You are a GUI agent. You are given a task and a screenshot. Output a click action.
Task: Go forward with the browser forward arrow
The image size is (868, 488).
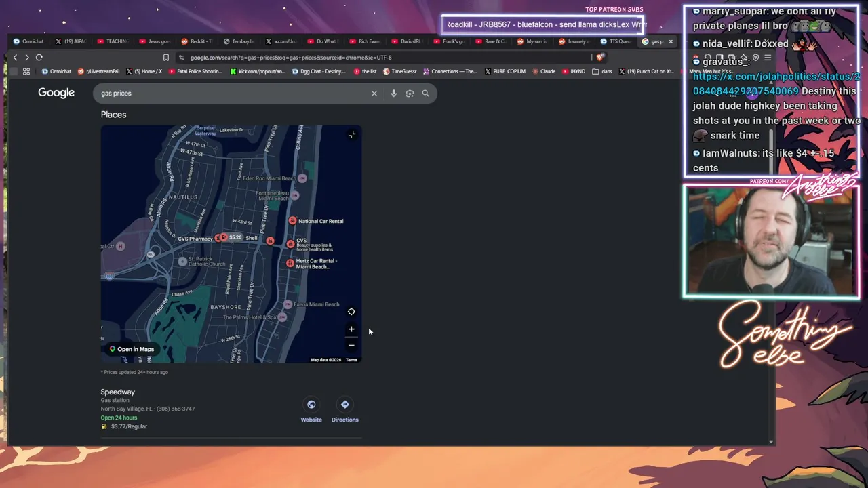(27, 58)
